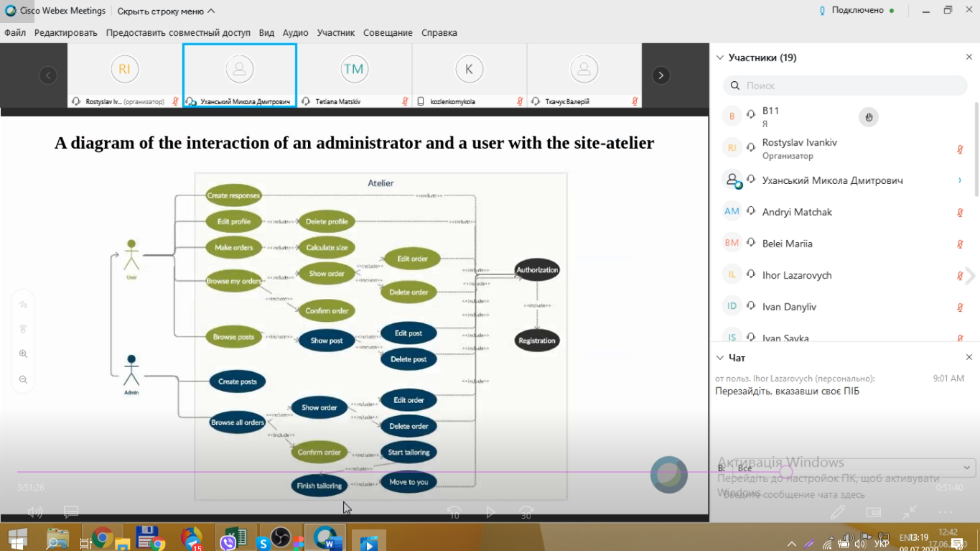Select the annotate squiggle tool

coord(23,305)
